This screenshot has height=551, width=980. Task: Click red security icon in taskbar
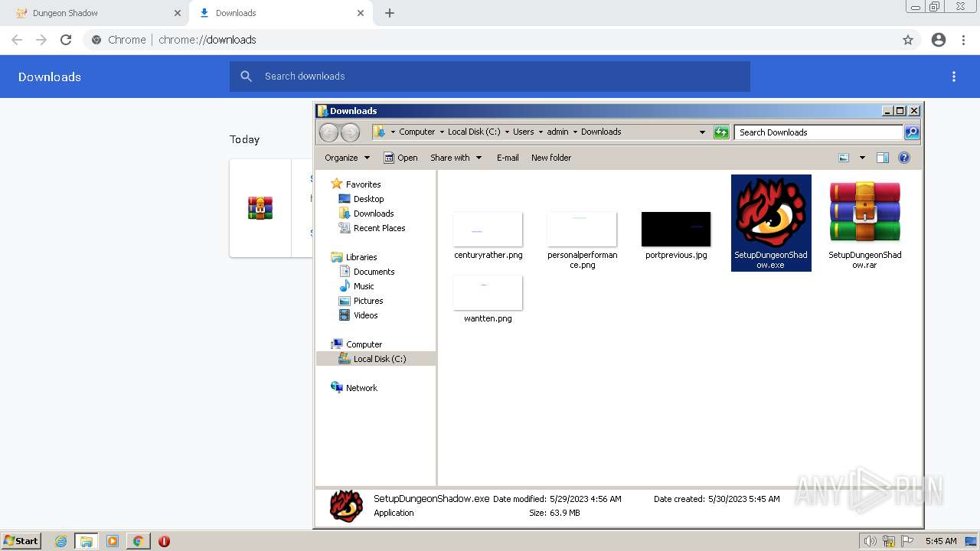click(164, 541)
